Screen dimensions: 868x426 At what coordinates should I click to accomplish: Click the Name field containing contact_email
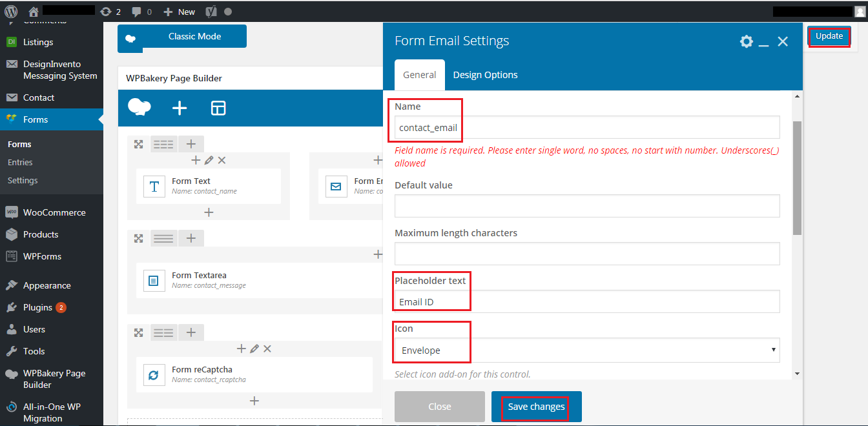(x=587, y=127)
